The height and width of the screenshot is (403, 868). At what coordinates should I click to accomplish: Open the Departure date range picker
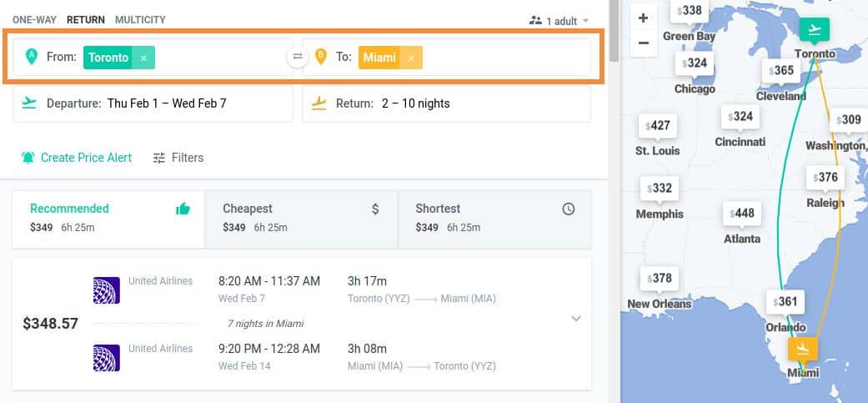153,103
